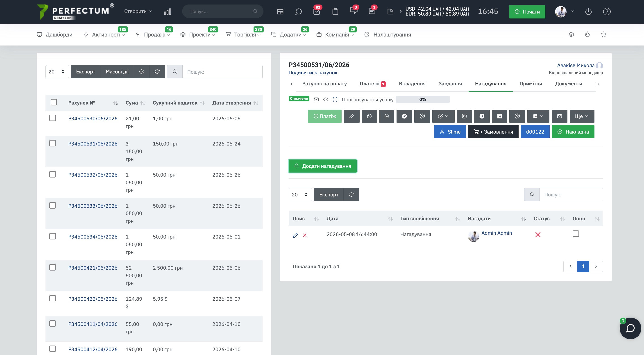Edit the reminder with pencil icon
The image size is (644, 355).
[x=295, y=235]
